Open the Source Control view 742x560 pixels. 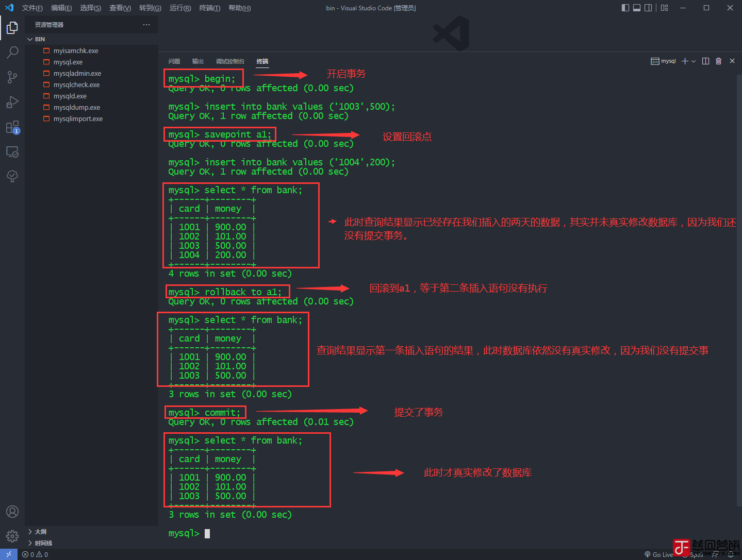(x=12, y=77)
